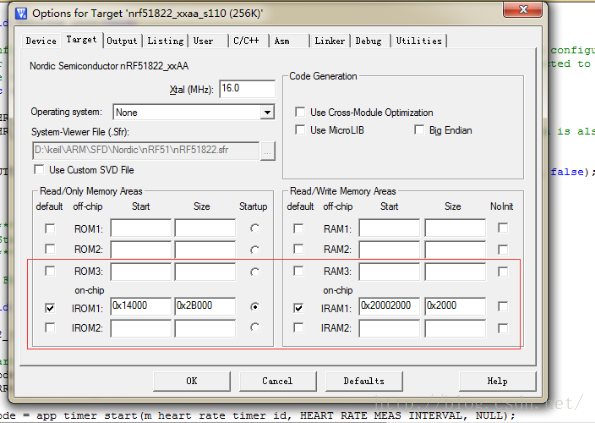Screen dimensions: 595x423
Task: Switch to the Linker tab
Action: click(330, 41)
